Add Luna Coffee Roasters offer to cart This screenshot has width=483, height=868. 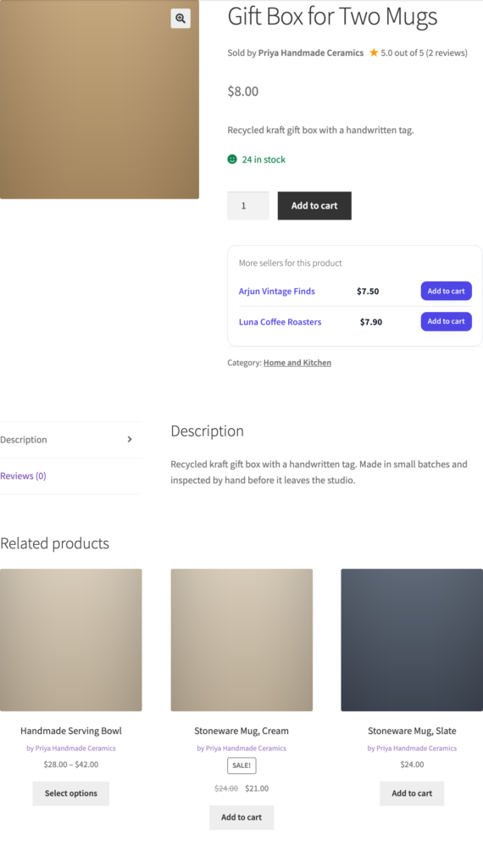pyautogui.click(x=446, y=321)
